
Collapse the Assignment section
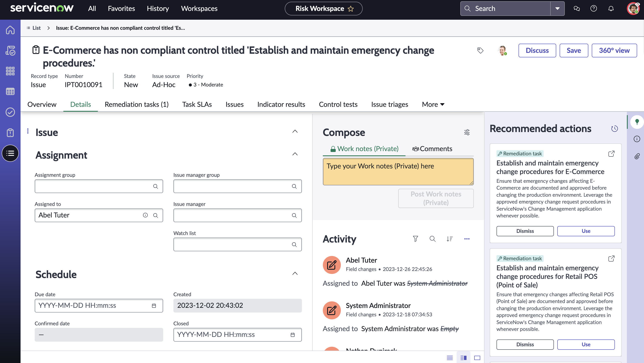(x=295, y=154)
